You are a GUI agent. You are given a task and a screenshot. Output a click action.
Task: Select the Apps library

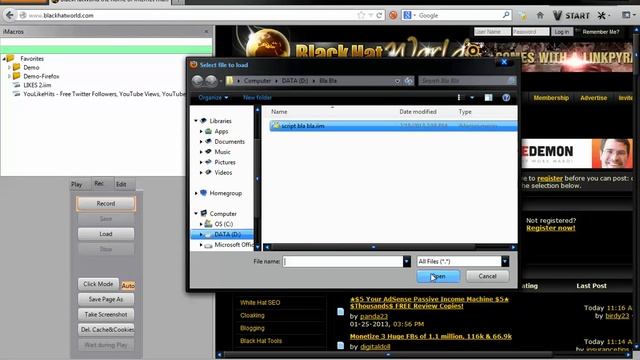tap(221, 131)
